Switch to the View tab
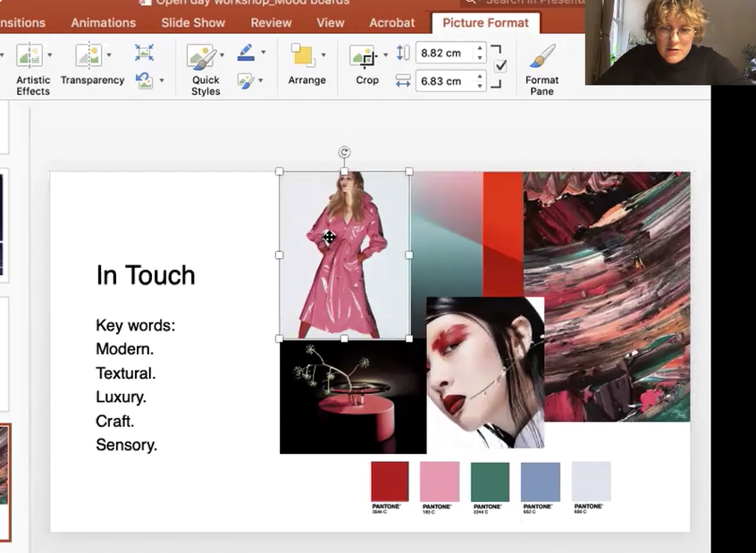The height and width of the screenshot is (553, 756). [331, 22]
